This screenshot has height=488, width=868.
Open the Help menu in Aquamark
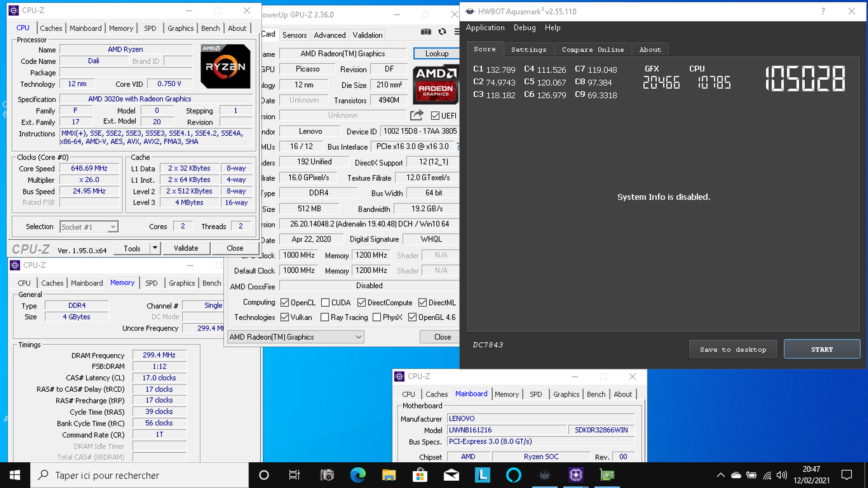[x=552, y=28]
